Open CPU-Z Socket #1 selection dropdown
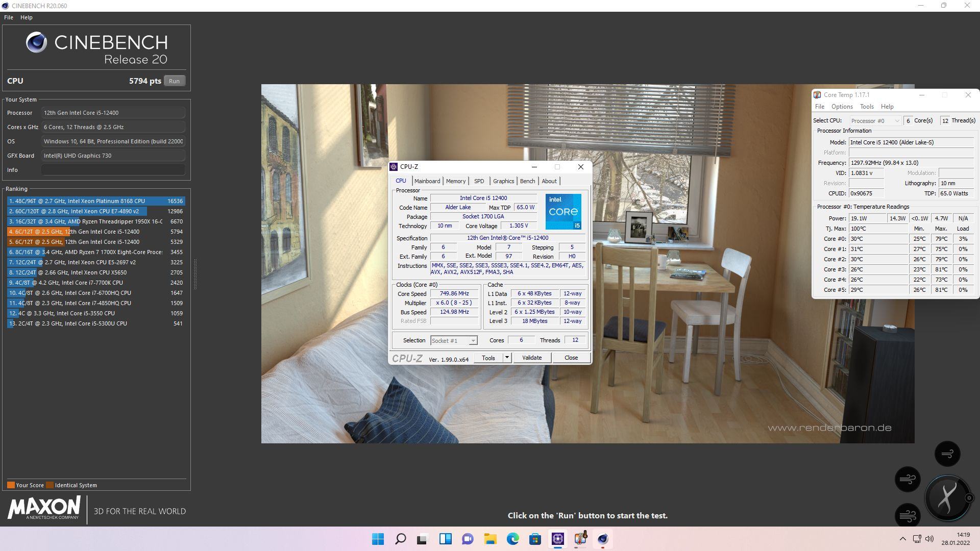Image resolution: width=980 pixels, height=551 pixels. (454, 340)
